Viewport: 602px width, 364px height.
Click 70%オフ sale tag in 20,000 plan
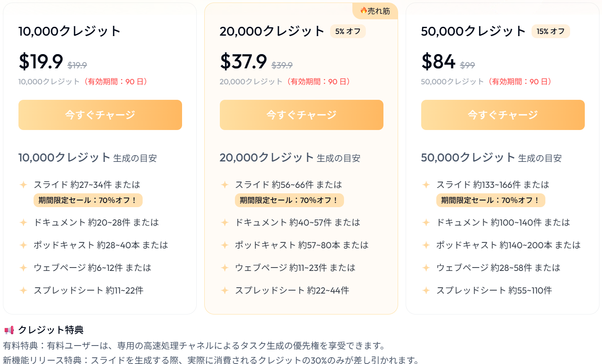(x=289, y=200)
